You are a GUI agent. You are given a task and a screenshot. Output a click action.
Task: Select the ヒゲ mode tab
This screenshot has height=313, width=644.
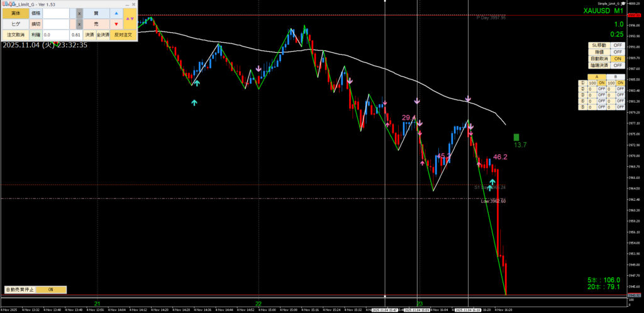tap(15, 24)
